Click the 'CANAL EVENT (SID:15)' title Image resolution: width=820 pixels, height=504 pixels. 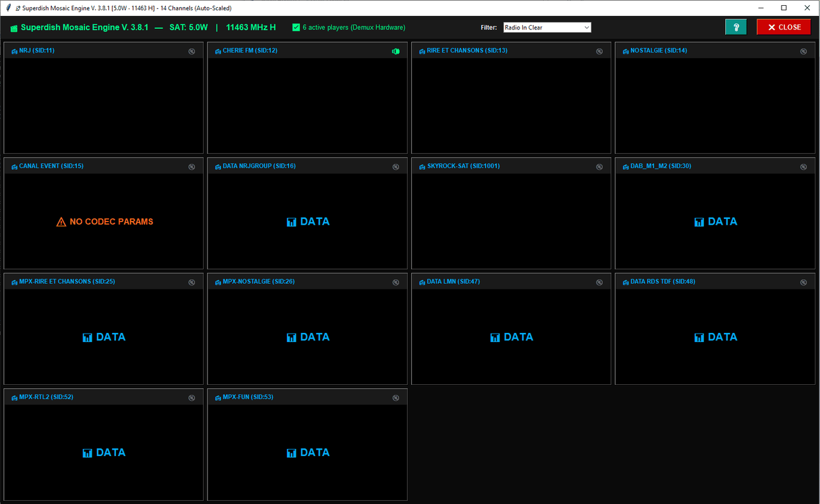point(51,167)
